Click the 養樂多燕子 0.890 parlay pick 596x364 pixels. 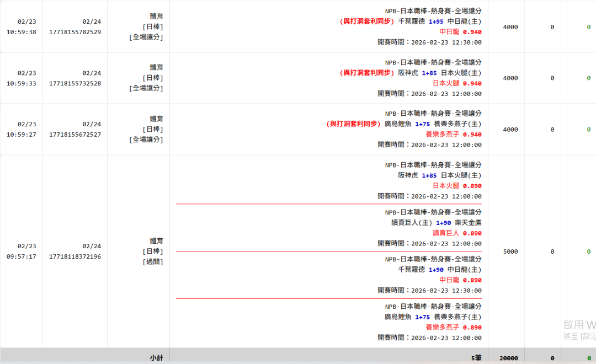tap(453, 328)
